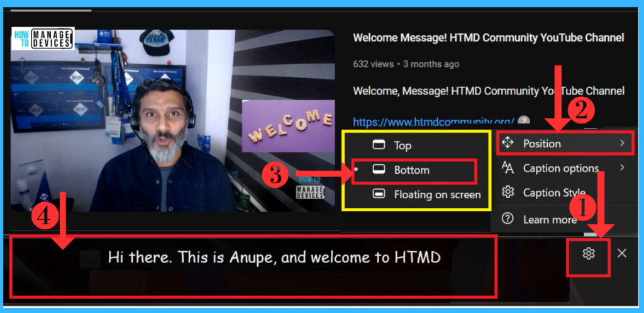
Task: Click the video thumbnail of the speaker
Action: (x=172, y=120)
